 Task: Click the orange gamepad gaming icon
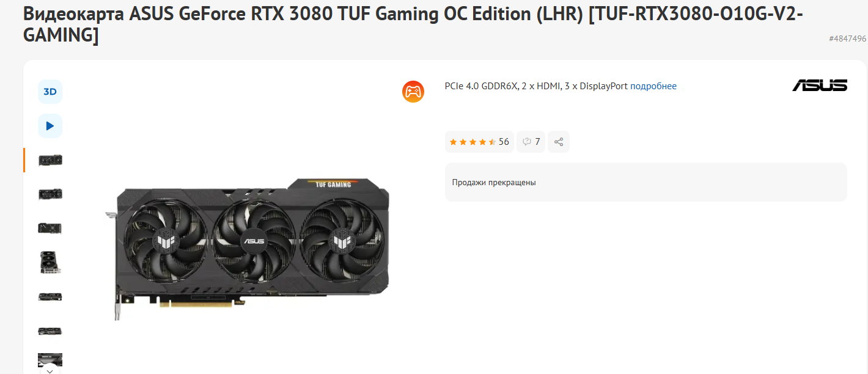413,92
